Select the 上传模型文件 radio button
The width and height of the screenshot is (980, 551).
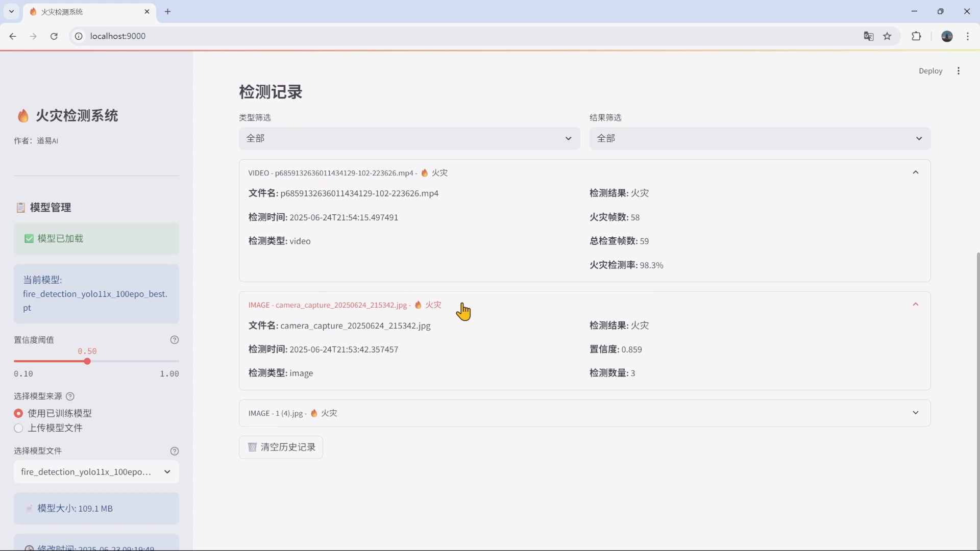[18, 428]
